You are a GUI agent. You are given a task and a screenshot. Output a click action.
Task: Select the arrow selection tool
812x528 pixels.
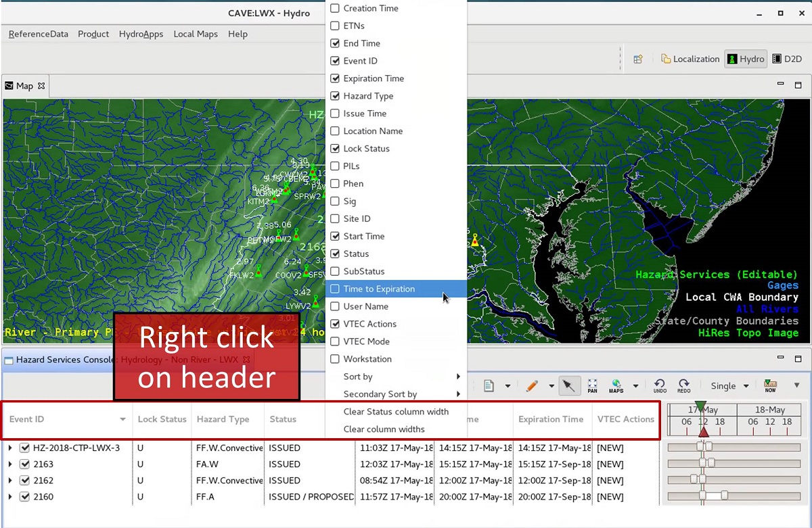569,386
